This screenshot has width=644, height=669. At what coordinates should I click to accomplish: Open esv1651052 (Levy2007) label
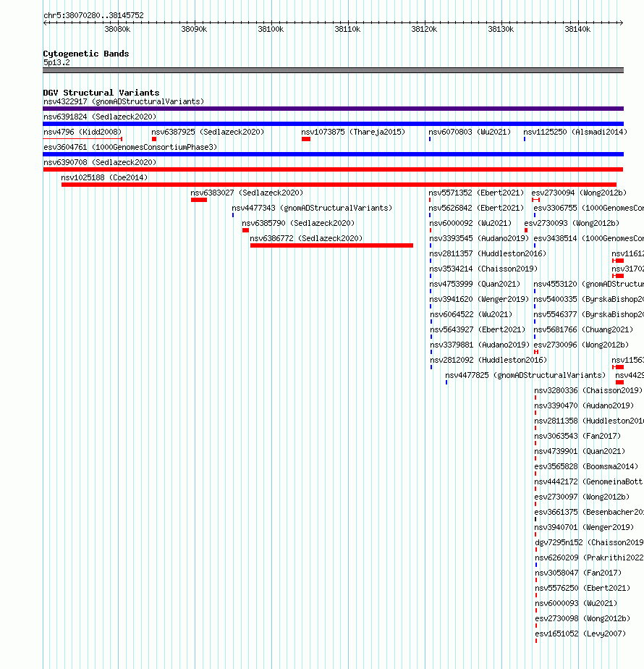pos(580,634)
